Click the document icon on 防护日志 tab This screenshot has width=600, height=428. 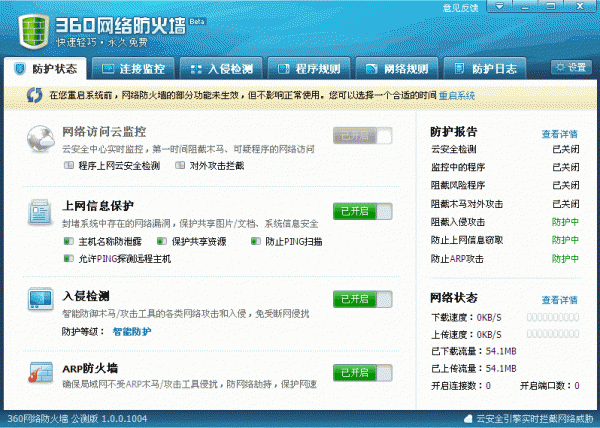coord(459,69)
